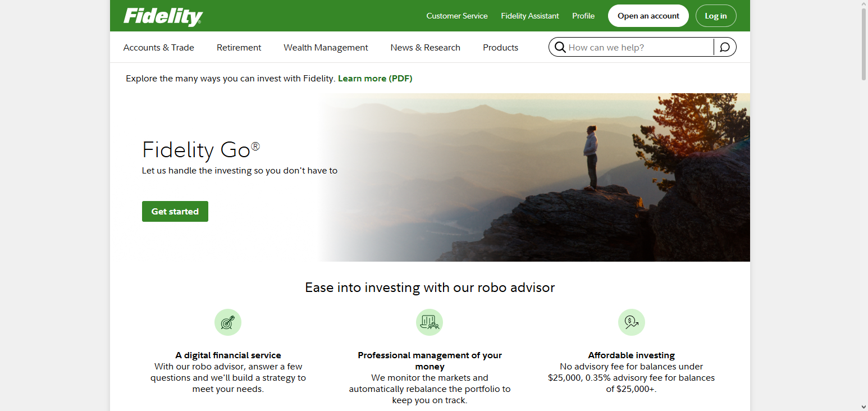Open the Profile menu
Image resolution: width=868 pixels, height=411 pixels.
583,16
